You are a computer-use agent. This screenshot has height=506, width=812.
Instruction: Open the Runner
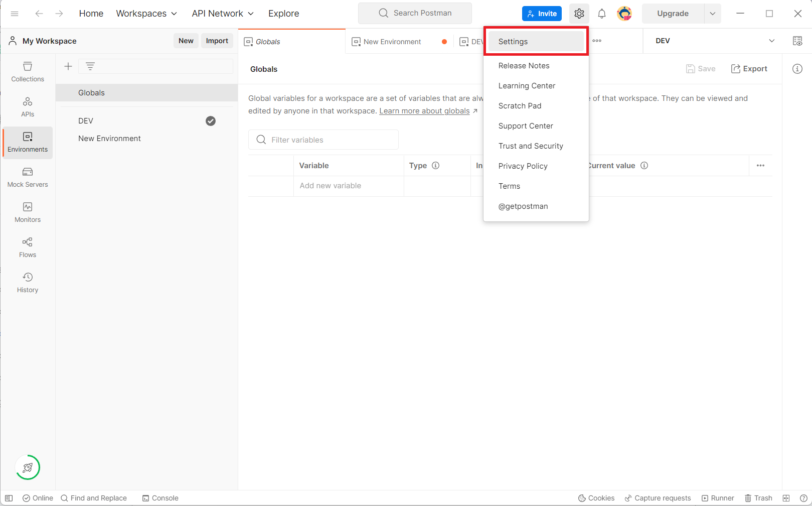pyautogui.click(x=718, y=498)
